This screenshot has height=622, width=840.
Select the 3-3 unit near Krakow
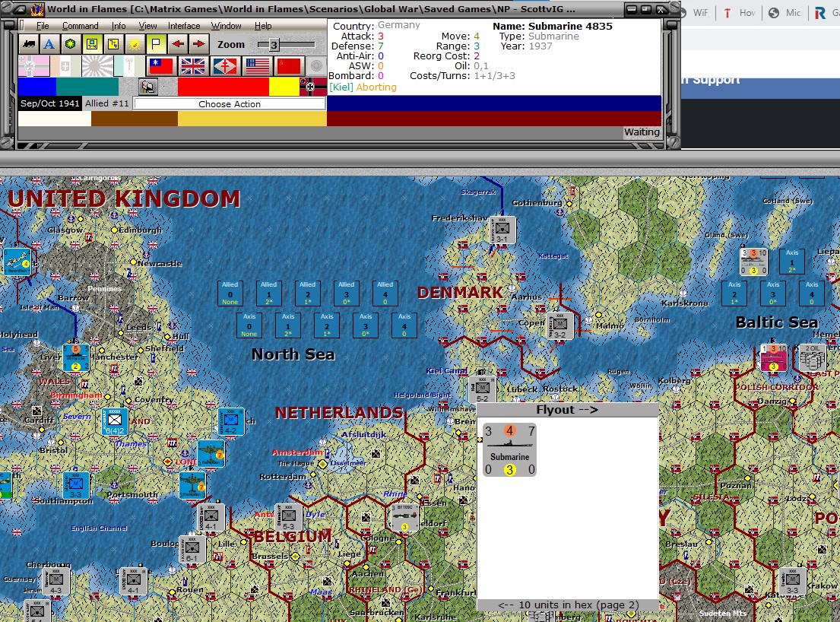[x=792, y=581]
